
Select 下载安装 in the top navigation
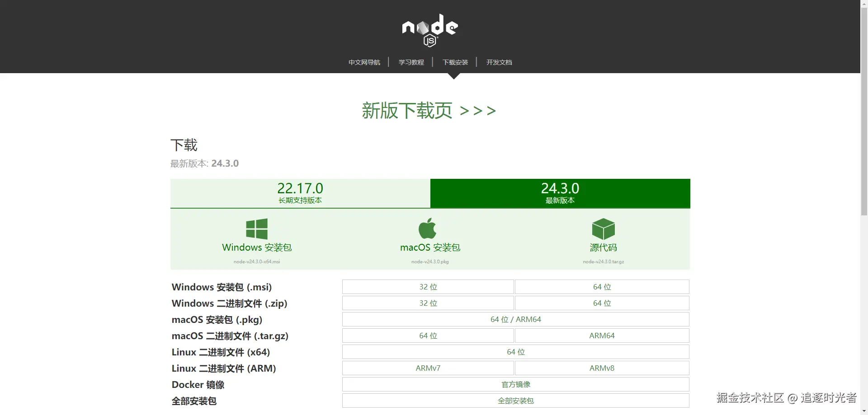(x=455, y=62)
